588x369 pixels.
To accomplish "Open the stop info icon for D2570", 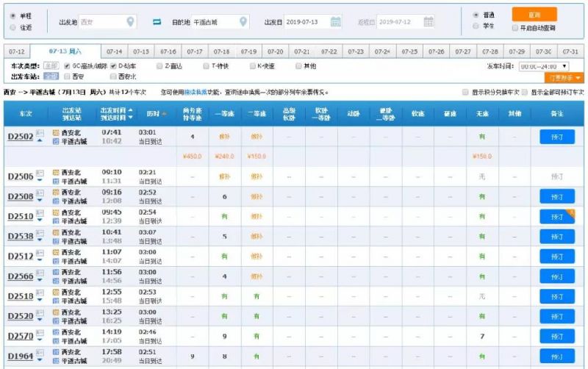I will pos(40,333).
